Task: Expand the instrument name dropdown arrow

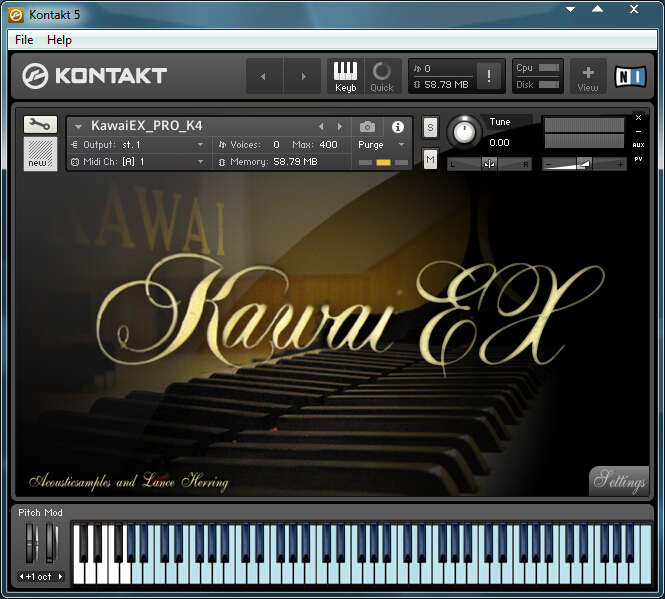Action: point(78,126)
